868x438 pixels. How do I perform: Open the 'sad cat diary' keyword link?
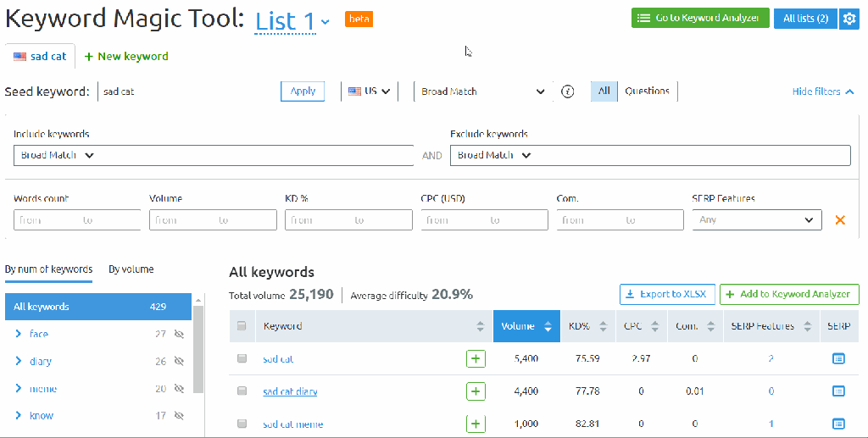(290, 391)
